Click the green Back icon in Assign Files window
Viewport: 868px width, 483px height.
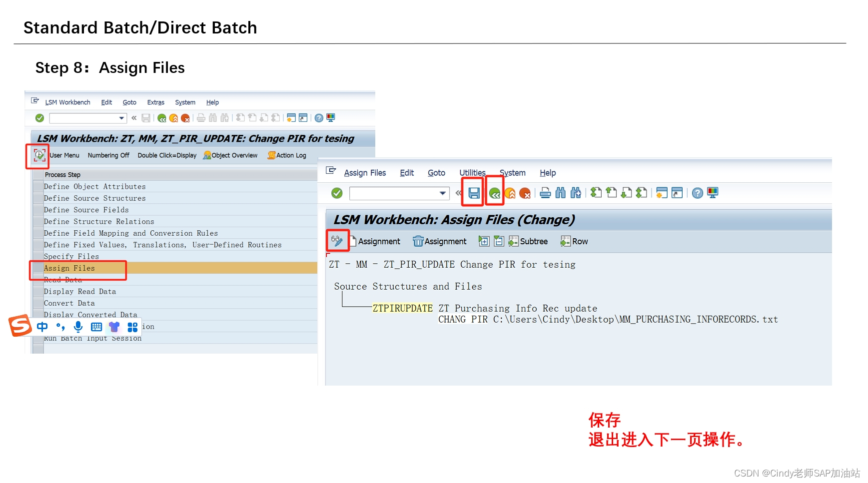pyautogui.click(x=495, y=193)
